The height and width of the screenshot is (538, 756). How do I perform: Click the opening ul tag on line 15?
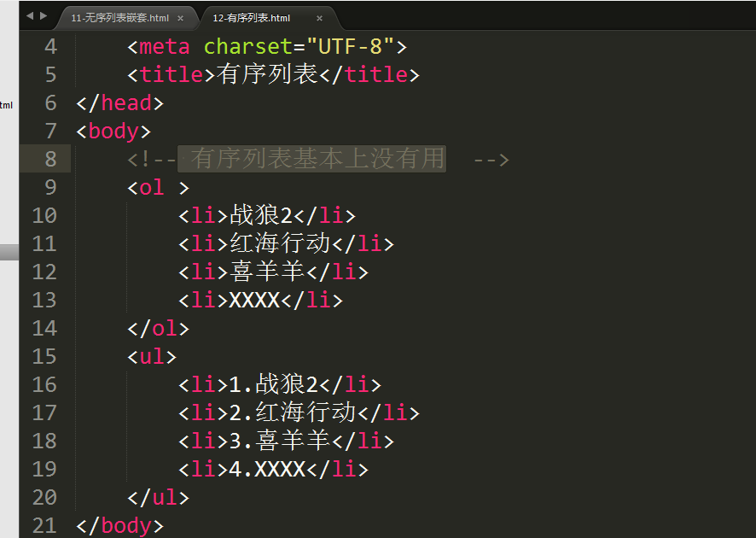152,357
